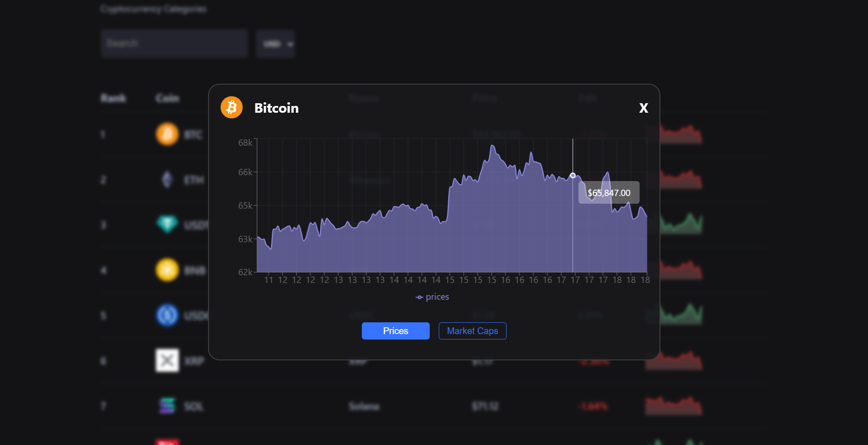
Task: Switch chart to Market Caps
Action: click(x=472, y=331)
